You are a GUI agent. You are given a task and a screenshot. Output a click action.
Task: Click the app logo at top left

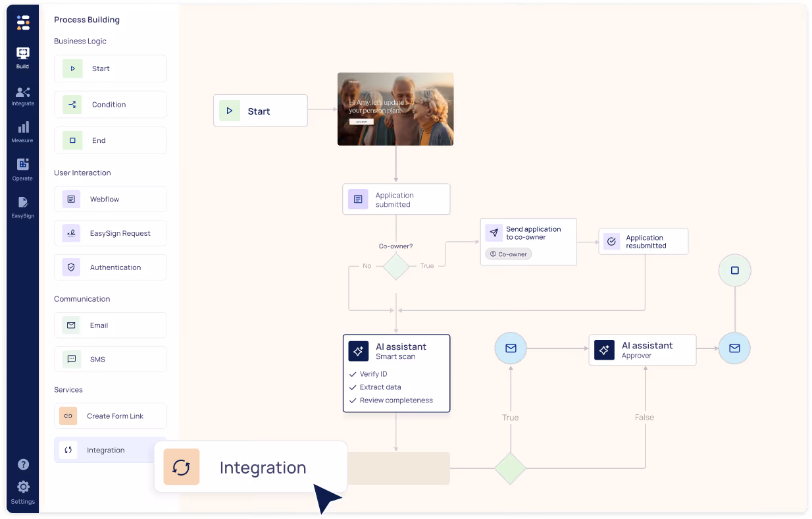coord(23,23)
